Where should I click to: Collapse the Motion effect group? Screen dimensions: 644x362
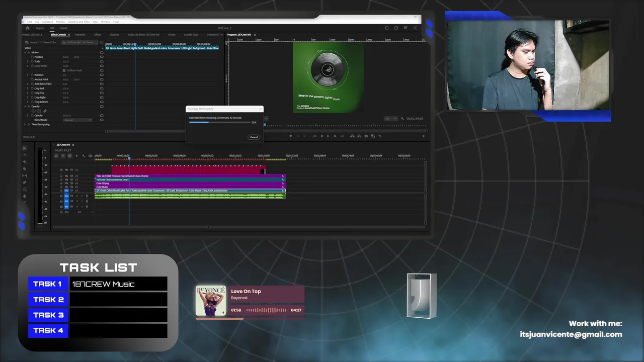[x=25, y=52]
